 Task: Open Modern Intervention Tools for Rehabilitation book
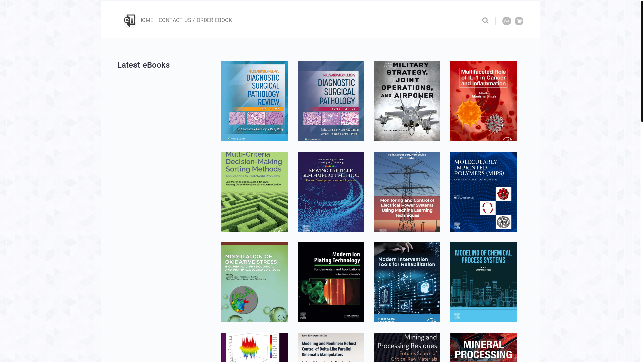(407, 282)
